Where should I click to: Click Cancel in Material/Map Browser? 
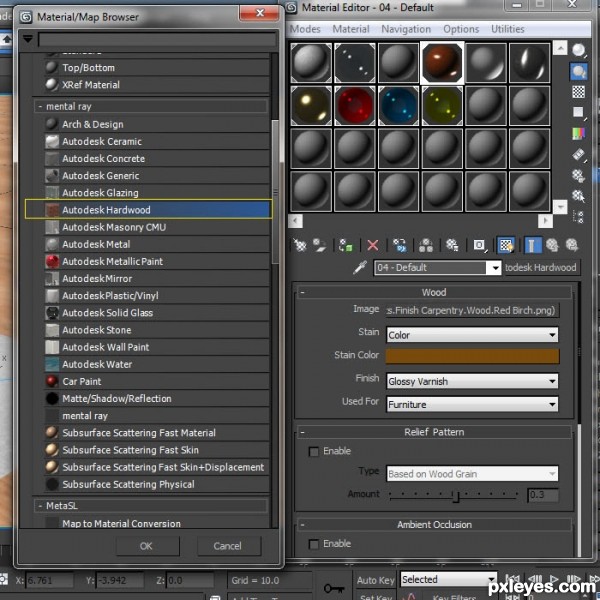pyautogui.click(x=229, y=546)
